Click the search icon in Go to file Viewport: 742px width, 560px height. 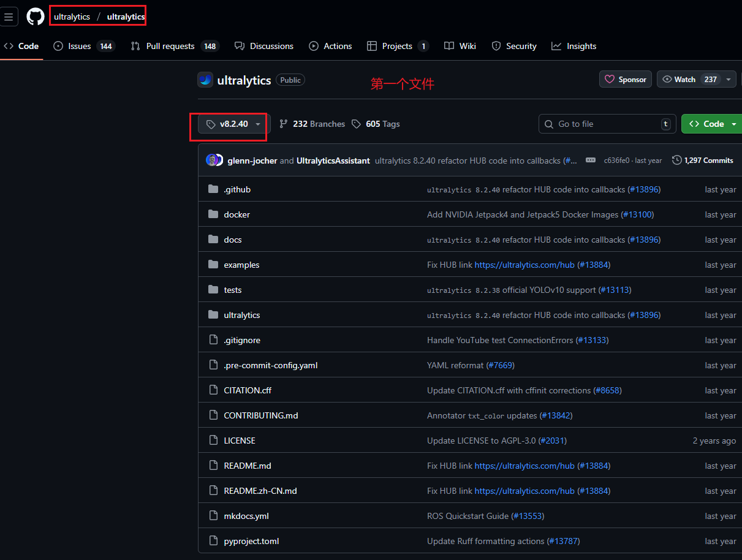549,124
